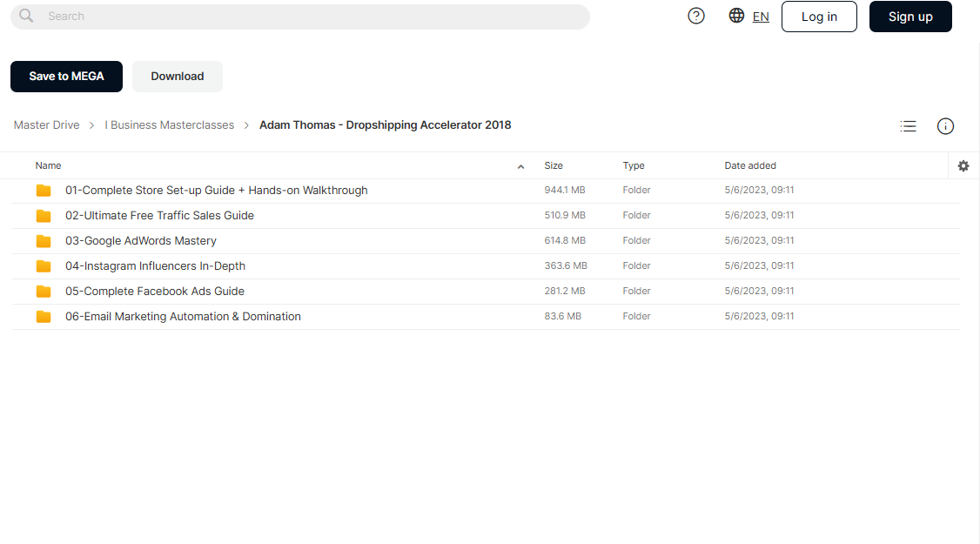The image size is (980, 544).
Task: Click folder icon for 01-Complete Store Set-up Guide
Action: tap(44, 191)
